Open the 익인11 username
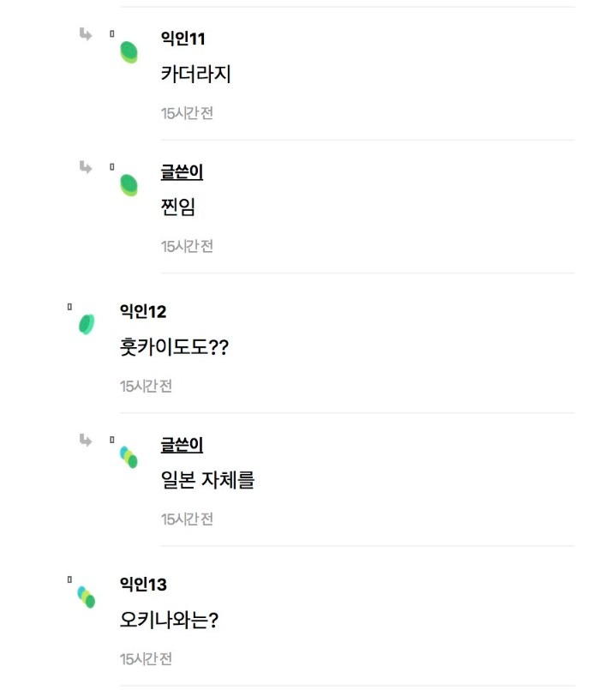 coord(183,39)
